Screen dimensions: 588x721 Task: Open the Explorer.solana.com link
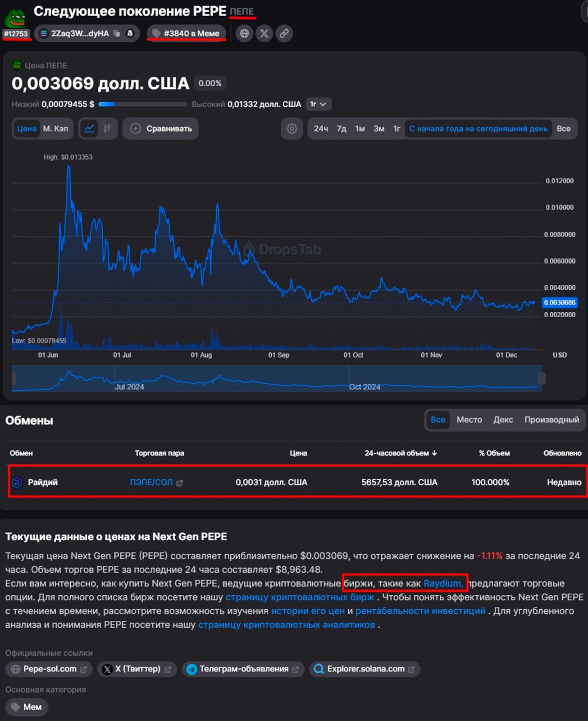click(365, 669)
